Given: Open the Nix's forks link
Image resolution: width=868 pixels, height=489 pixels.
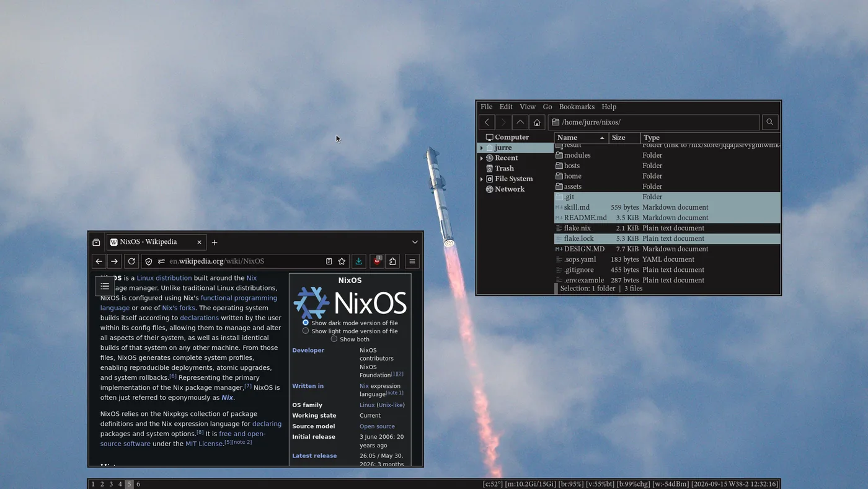Looking at the screenshot, I should click(x=179, y=308).
